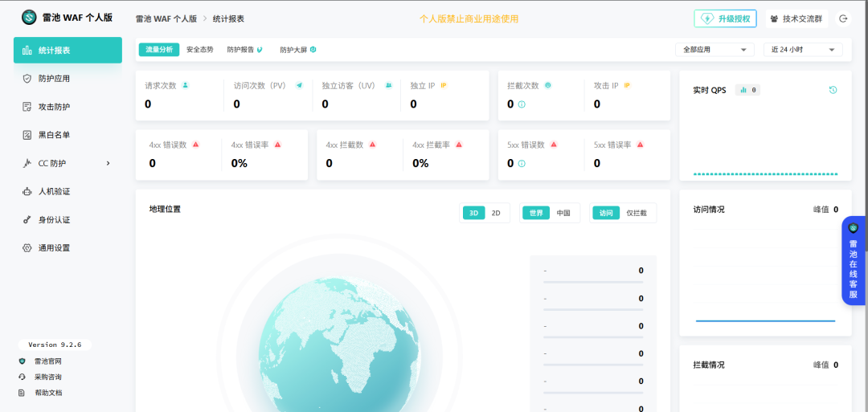Click the warning icon beside 4xx 拦截率
Screen dimensions: 868x412
pos(458,145)
